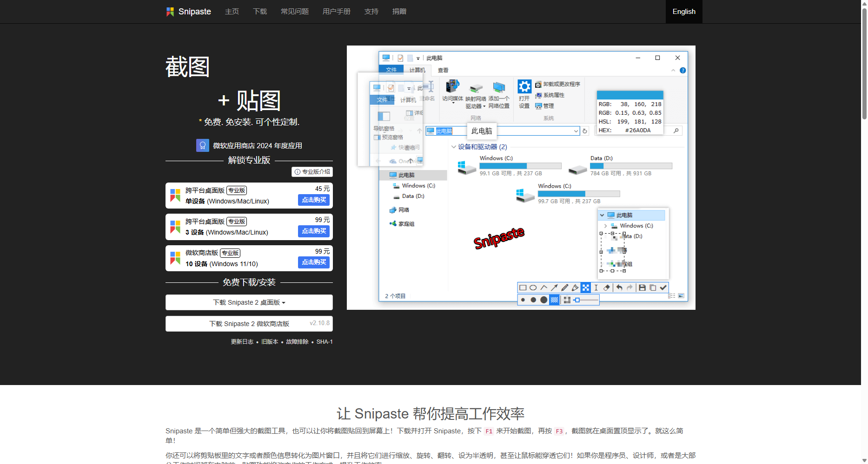Collapse the 设备和驱动器 (2) group in the demo
Screen dimensions: 868x464
point(454,147)
